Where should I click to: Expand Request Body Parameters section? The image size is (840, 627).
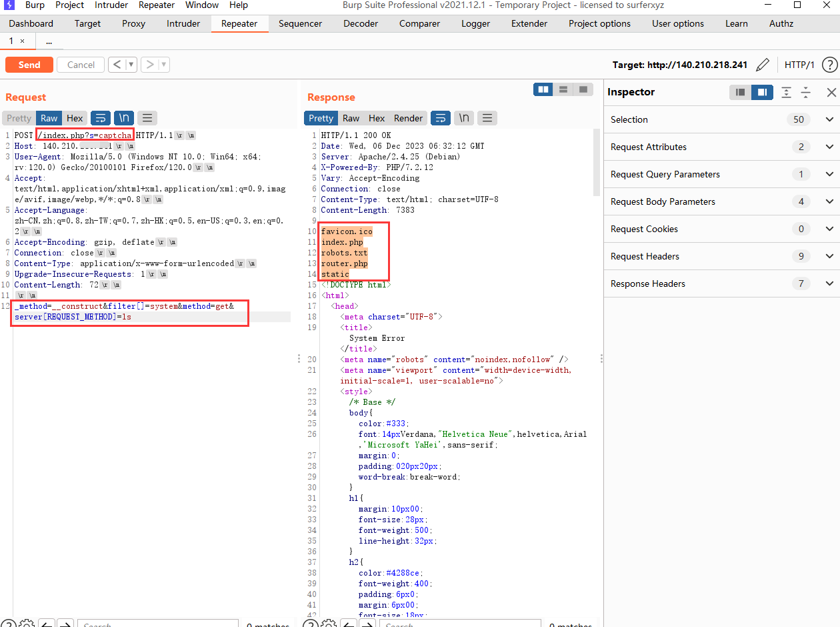pos(829,201)
